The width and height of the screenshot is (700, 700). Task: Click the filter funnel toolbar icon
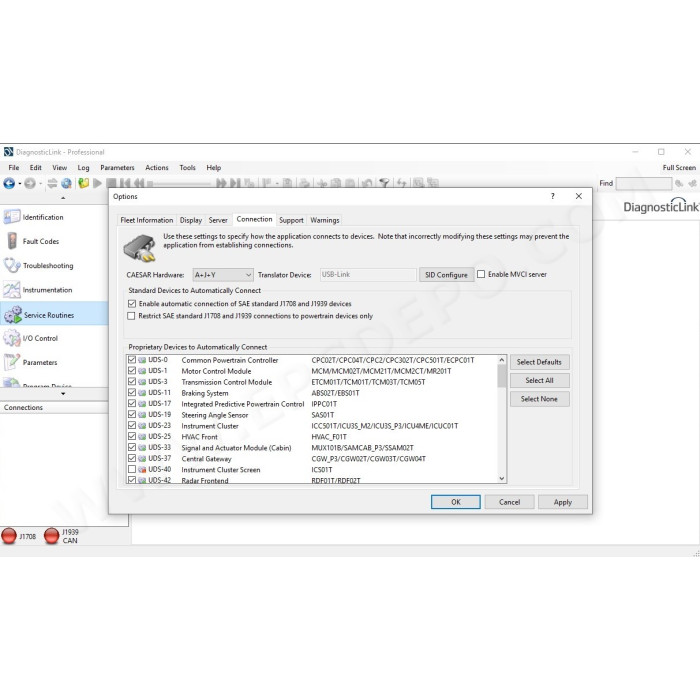(384, 183)
